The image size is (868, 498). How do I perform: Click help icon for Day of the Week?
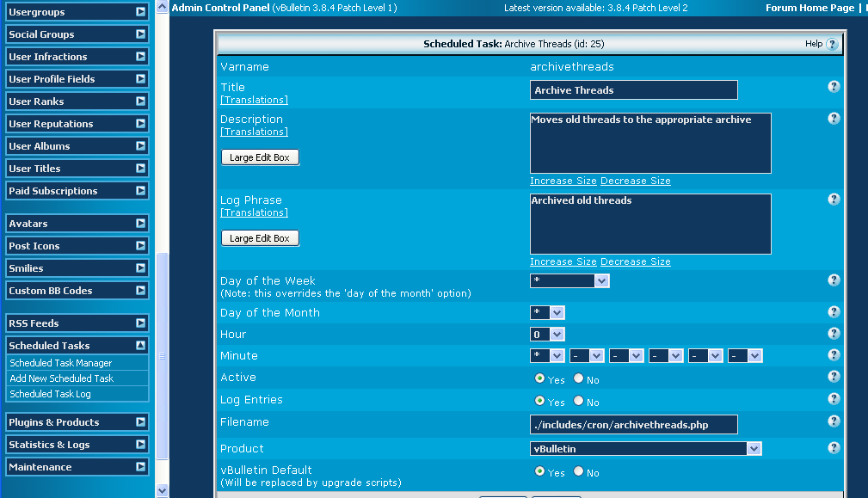click(834, 280)
